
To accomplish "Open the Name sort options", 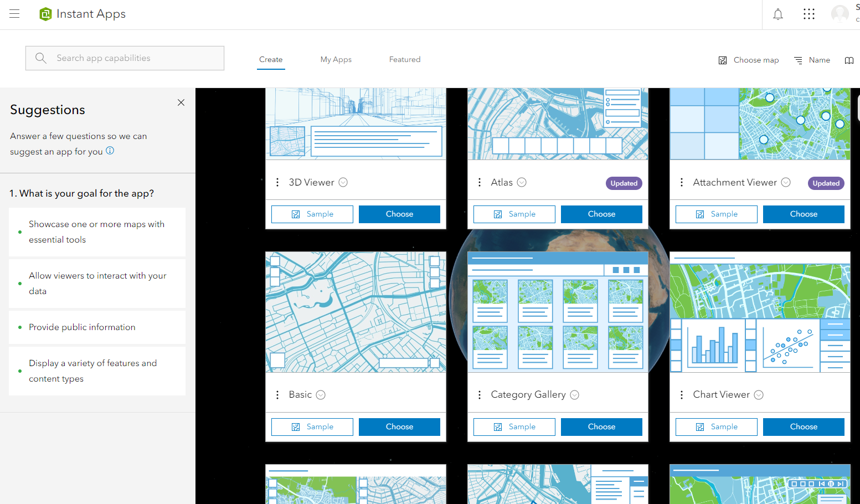I will [812, 60].
